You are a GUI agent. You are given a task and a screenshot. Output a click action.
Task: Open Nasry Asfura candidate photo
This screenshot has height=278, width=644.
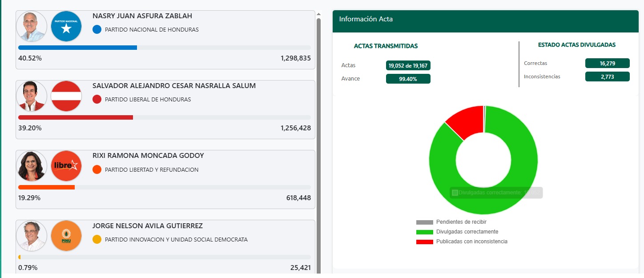32,26
